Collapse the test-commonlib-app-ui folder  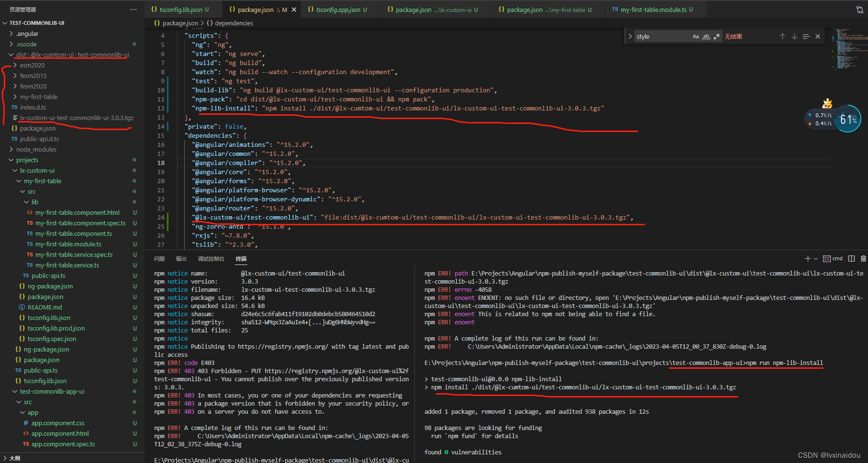click(x=15, y=391)
